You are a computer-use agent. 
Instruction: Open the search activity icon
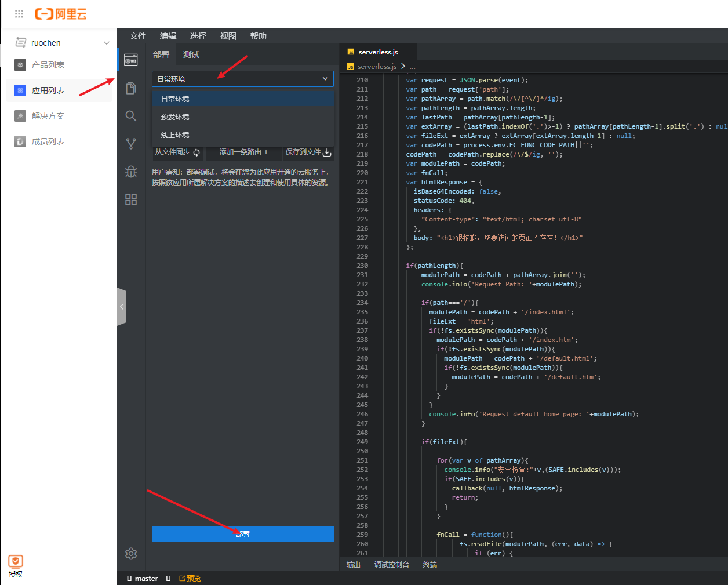click(x=131, y=116)
